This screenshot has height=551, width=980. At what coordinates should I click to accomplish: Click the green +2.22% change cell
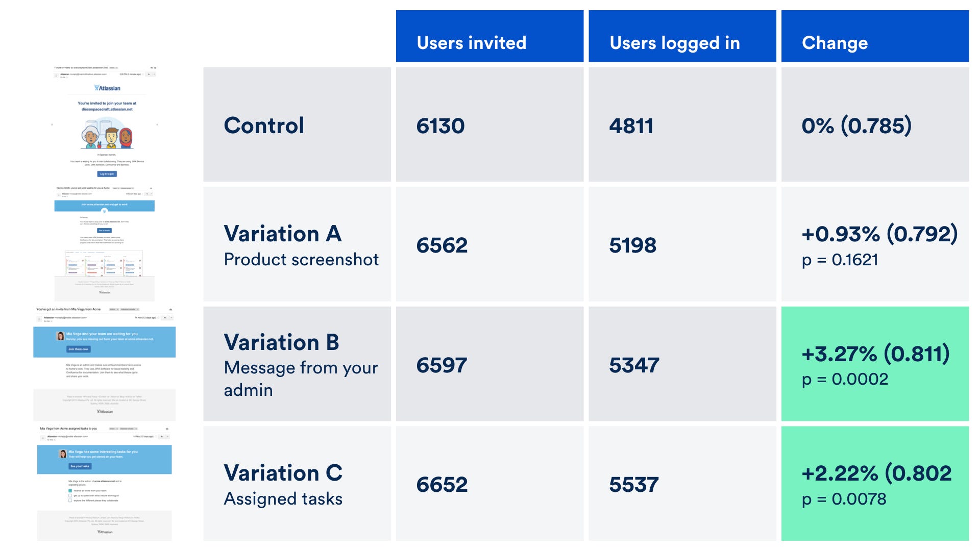875,484
